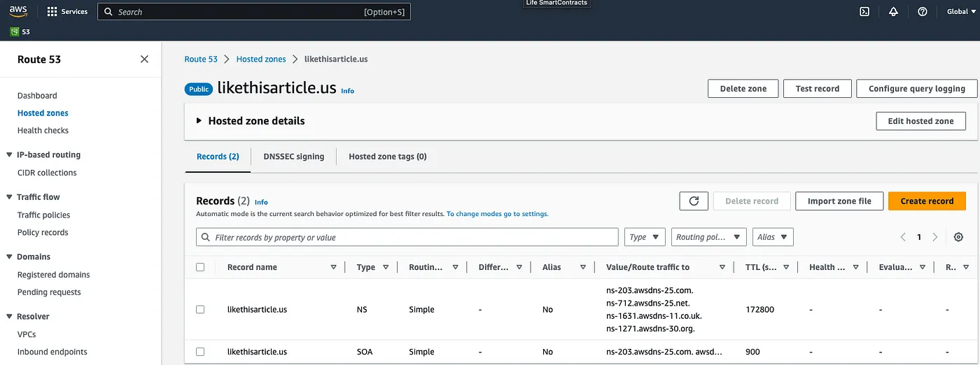Image resolution: width=980 pixels, height=365 pixels.
Task: Open CloudShell terminal icon
Action: click(x=864, y=12)
